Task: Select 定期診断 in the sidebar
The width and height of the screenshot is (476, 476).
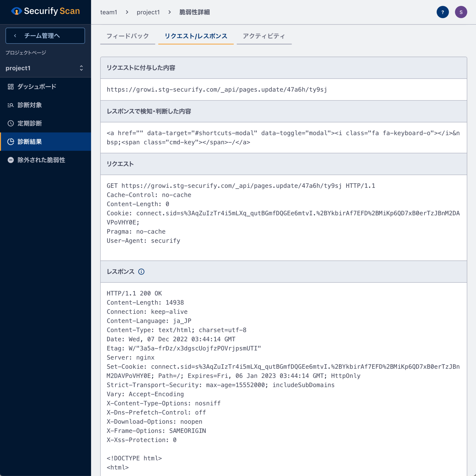Action: [29, 123]
